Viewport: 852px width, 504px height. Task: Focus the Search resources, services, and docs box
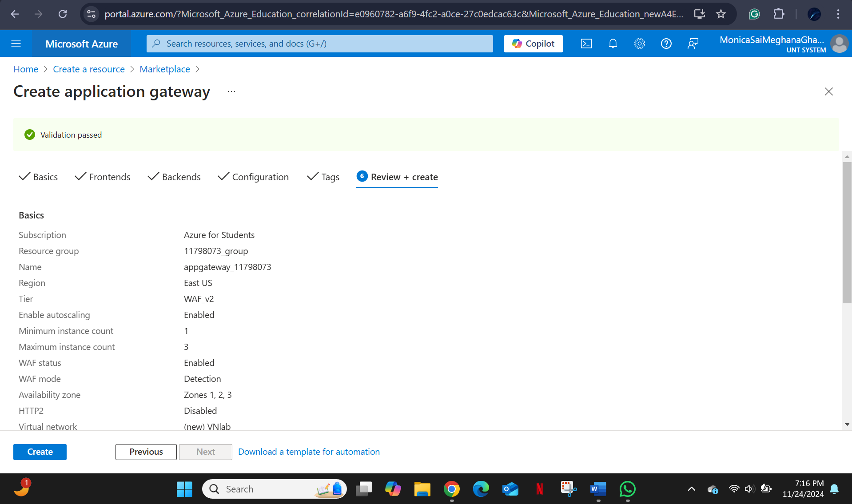point(320,44)
